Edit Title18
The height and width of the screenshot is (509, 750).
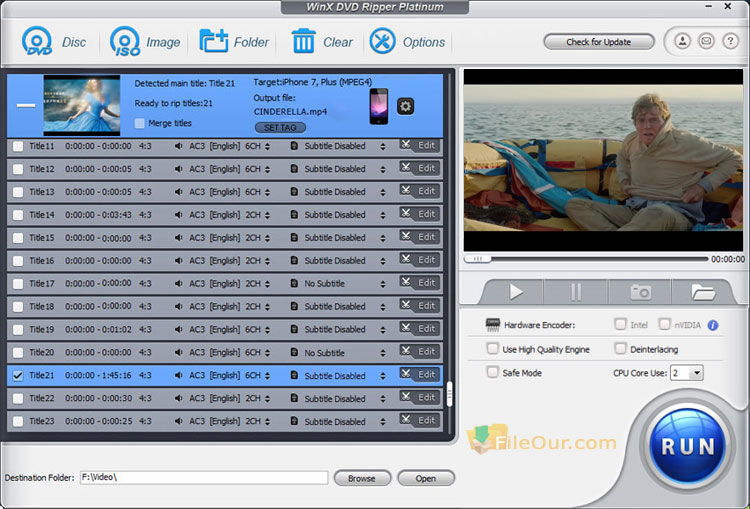(x=426, y=306)
